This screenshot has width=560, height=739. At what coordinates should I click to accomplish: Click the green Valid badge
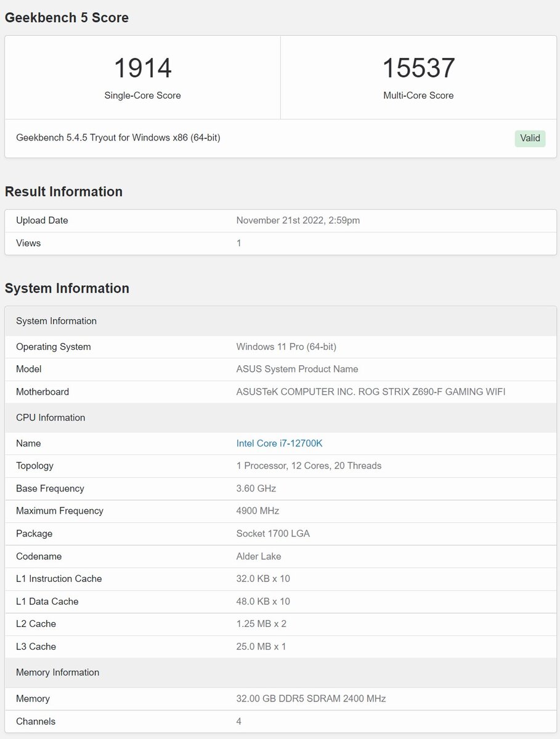tap(530, 138)
